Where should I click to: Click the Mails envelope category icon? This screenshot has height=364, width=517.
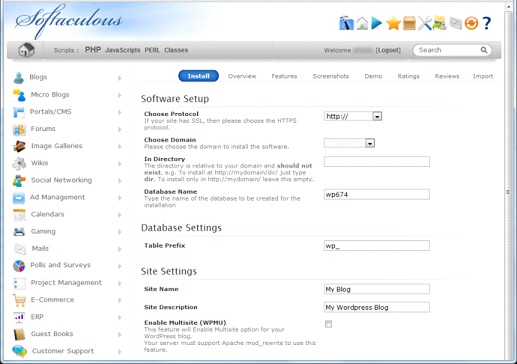[20, 249]
